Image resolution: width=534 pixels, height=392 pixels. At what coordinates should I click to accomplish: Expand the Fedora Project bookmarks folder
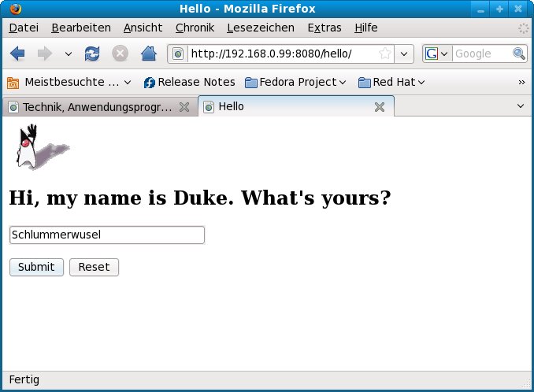(296, 82)
